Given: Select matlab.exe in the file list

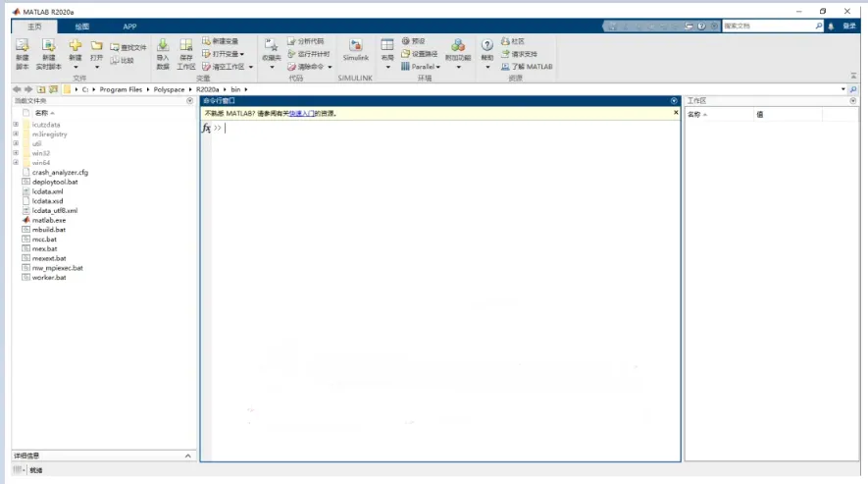Looking at the screenshot, I should click(x=49, y=220).
